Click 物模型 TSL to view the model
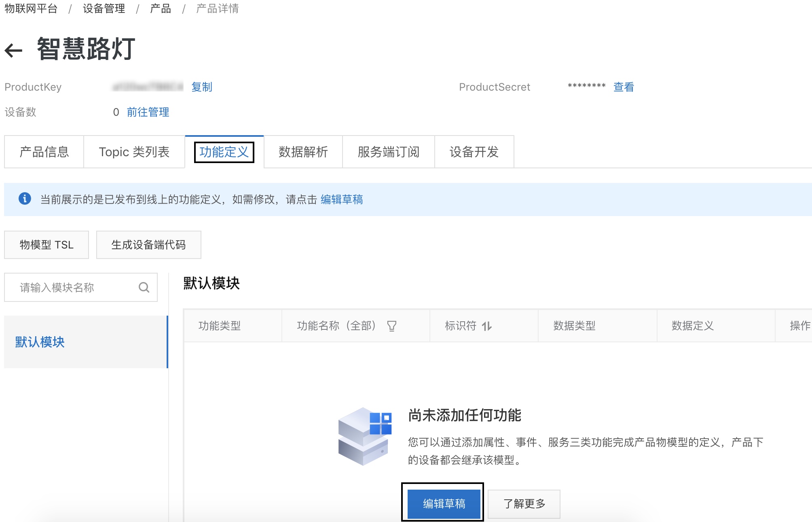Image resolution: width=812 pixels, height=522 pixels. [46, 244]
